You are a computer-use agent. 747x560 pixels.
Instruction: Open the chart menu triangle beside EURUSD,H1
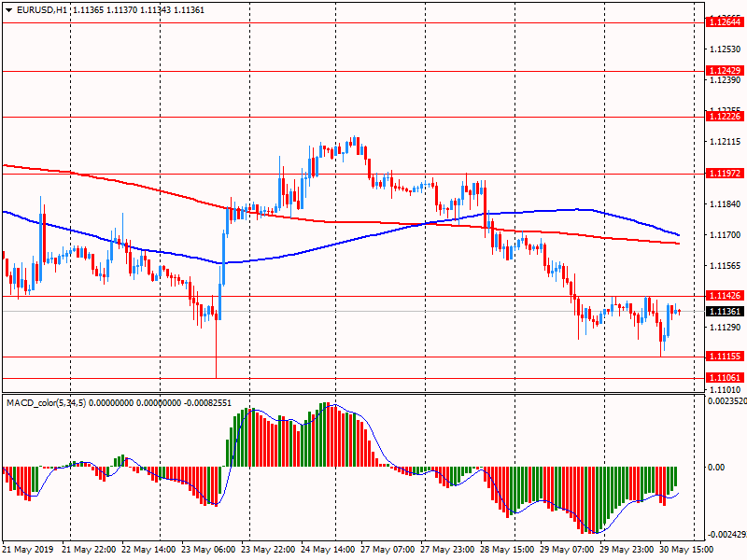point(8,9)
